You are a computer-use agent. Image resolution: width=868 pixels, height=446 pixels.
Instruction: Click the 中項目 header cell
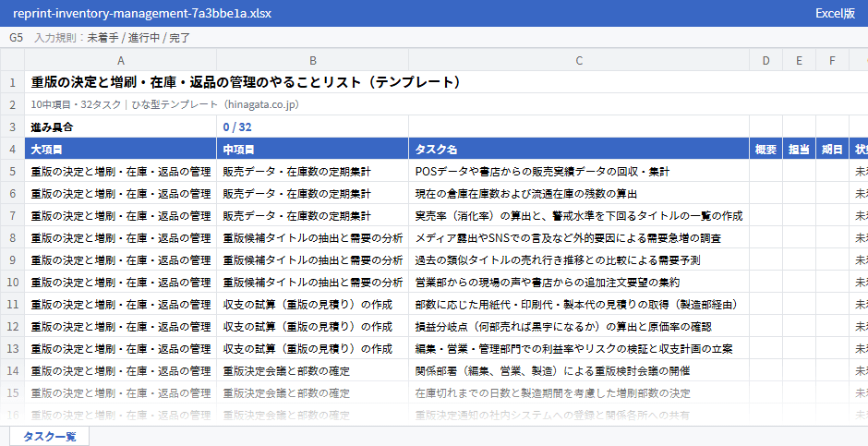tap(313, 149)
